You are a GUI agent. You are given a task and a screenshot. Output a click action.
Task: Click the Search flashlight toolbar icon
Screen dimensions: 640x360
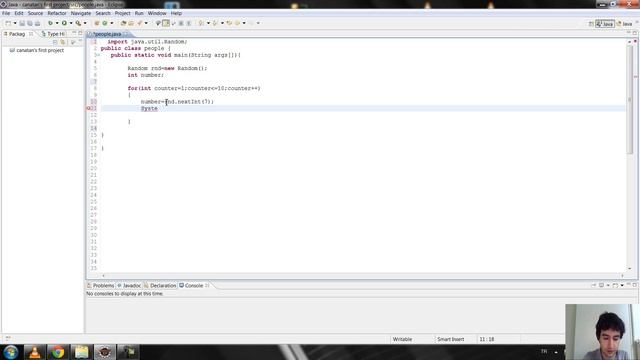(x=140, y=23)
